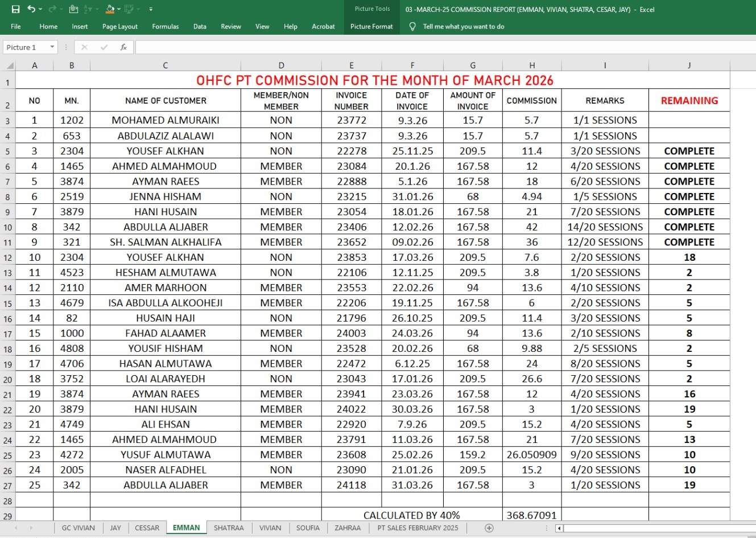Undo the last action
The image size is (756, 538).
click(31, 9)
